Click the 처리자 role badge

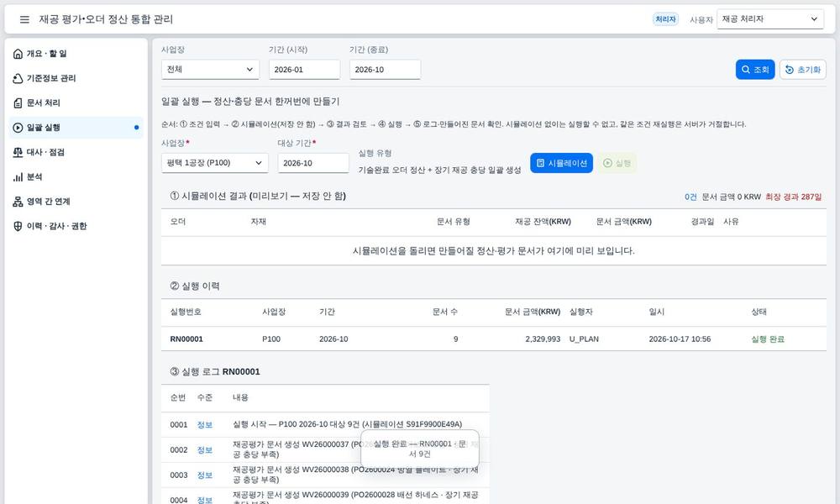[665, 19]
